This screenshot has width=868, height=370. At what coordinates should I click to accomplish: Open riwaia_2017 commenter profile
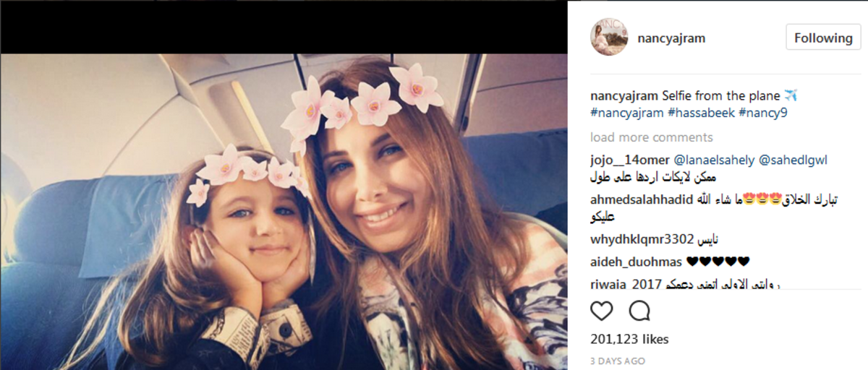point(626,283)
